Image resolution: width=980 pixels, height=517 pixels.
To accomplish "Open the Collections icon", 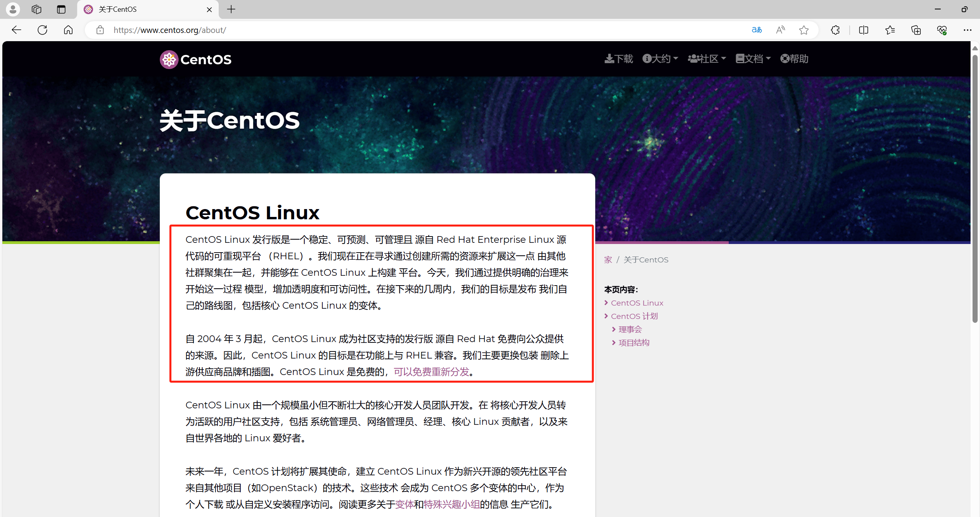I will [x=916, y=30].
